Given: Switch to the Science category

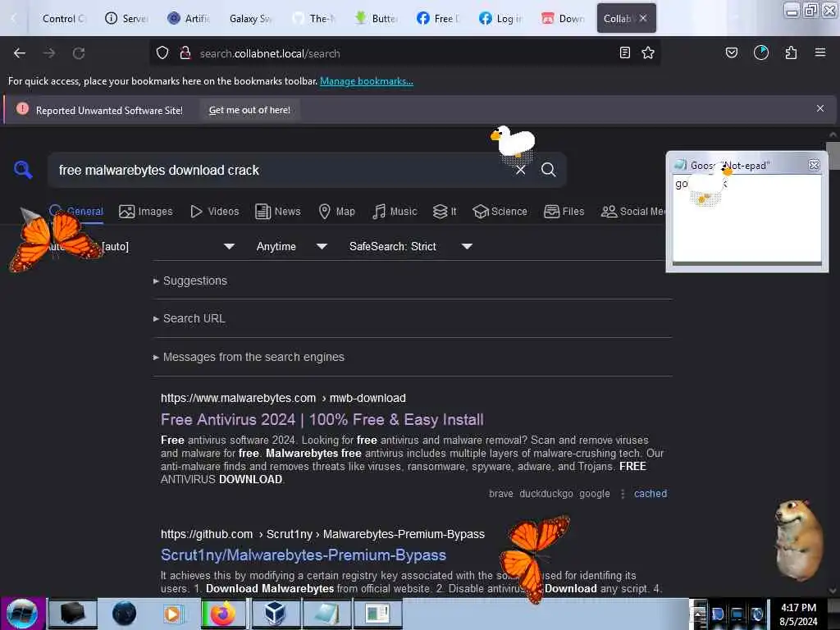Looking at the screenshot, I should click(500, 211).
